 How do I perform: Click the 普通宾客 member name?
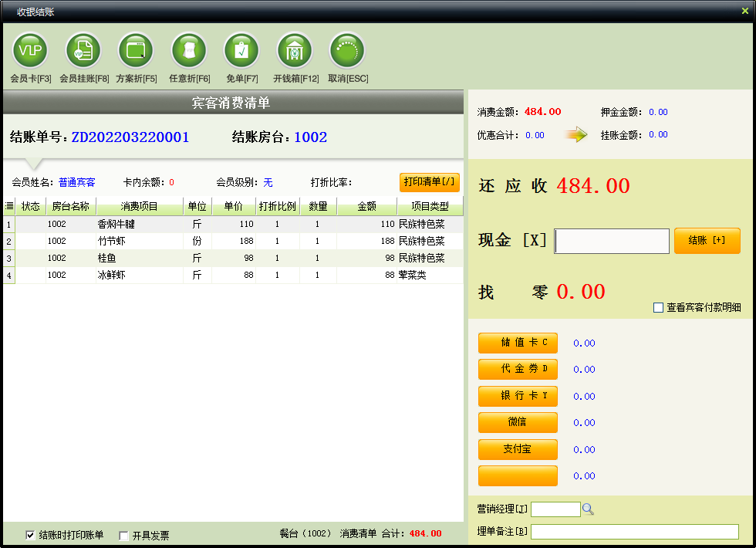tap(77, 182)
